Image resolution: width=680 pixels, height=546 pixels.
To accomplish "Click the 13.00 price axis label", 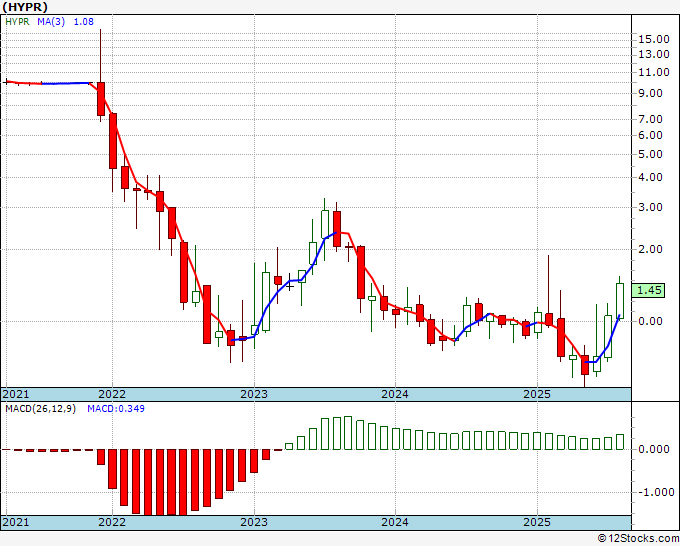I will 654,54.
